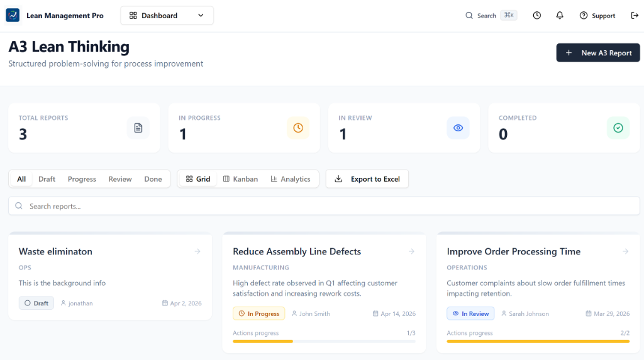This screenshot has width=644, height=360.
Task: Click the Lean Management Pro logo icon
Action: pyautogui.click(x=13, y=15)
